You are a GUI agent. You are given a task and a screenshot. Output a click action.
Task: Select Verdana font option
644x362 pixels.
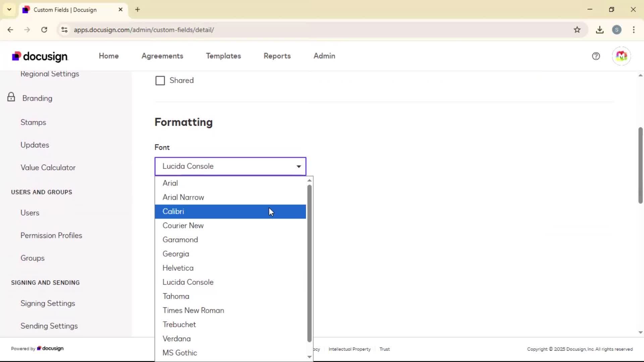tap(230, 339)
